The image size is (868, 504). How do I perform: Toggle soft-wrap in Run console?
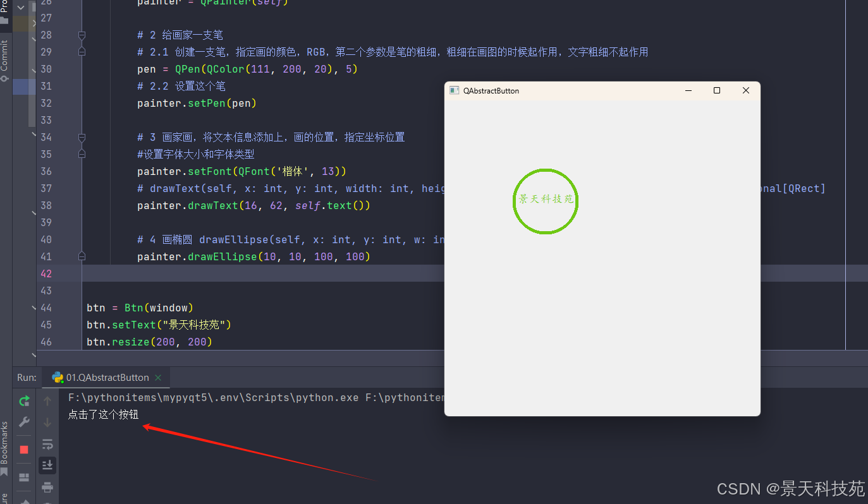pos(47,444)
